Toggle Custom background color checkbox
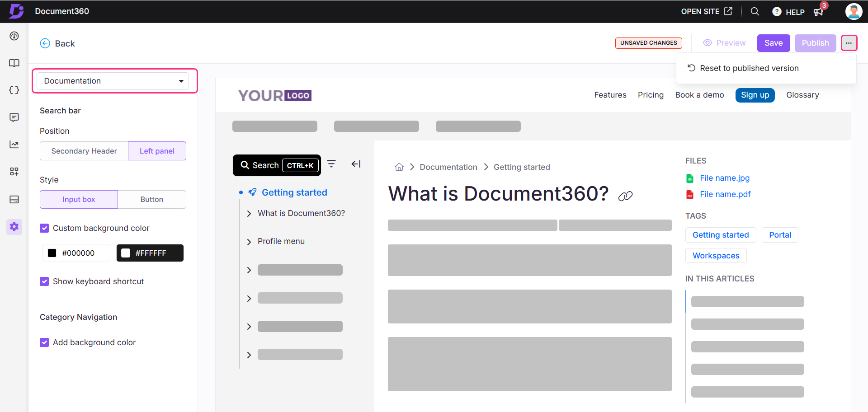This screenshot has height=412, width=868. click(44, 228)
